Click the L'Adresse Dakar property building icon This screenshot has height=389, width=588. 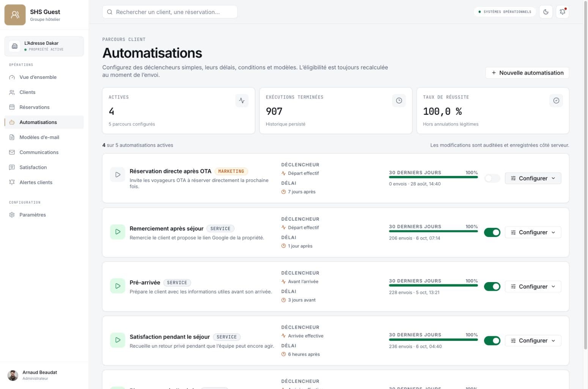click(x=15, y=46)
